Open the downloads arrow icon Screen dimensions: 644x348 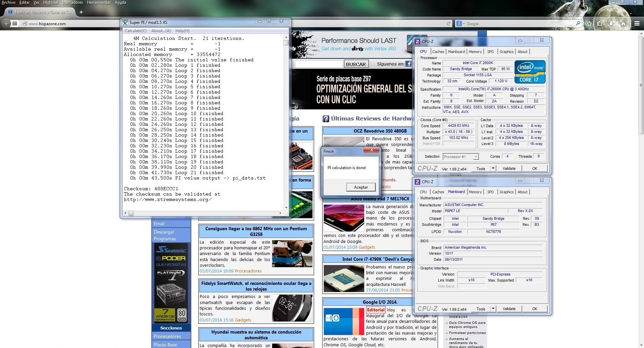(x=611, y=23)
